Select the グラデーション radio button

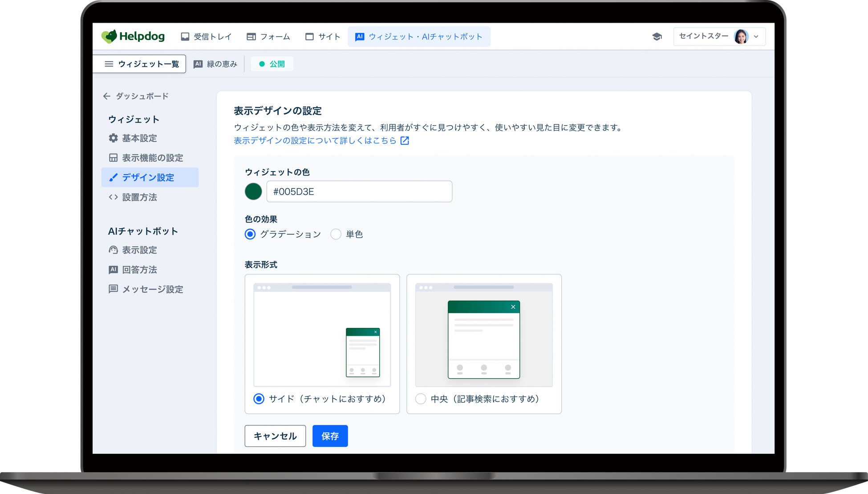[250, 234]
